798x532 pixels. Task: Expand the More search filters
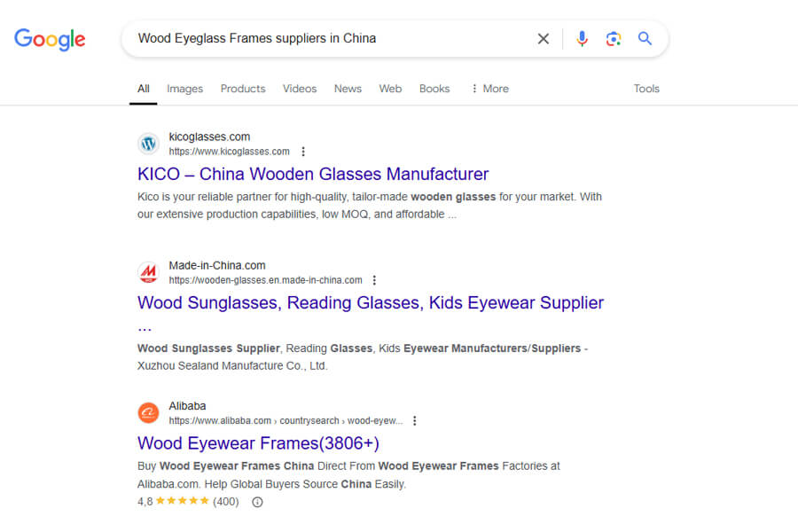489,89
